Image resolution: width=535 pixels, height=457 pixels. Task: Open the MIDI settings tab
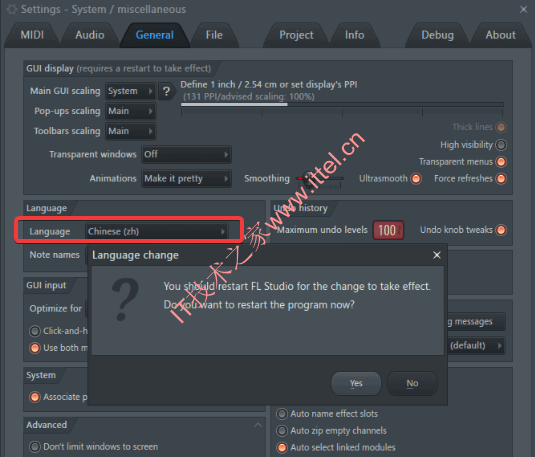click(32, 35)
